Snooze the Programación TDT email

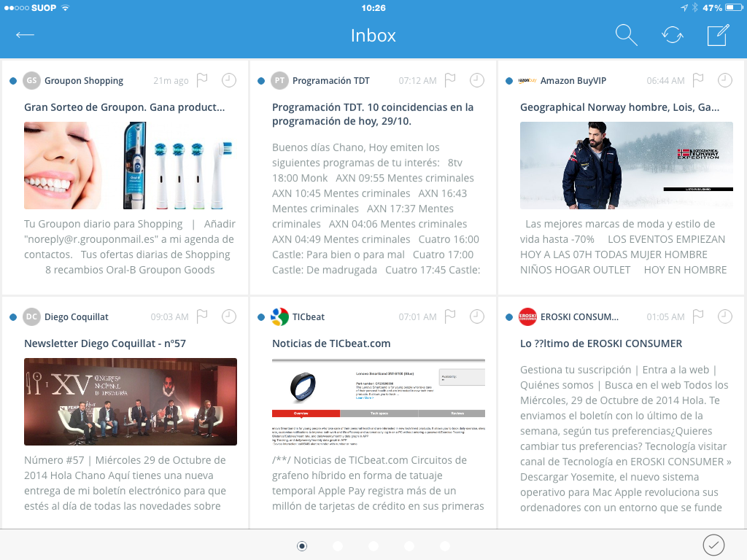(477, 80)
